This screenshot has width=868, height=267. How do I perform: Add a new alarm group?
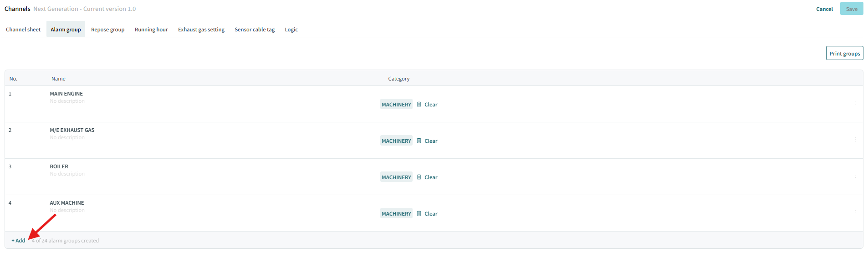18,241
